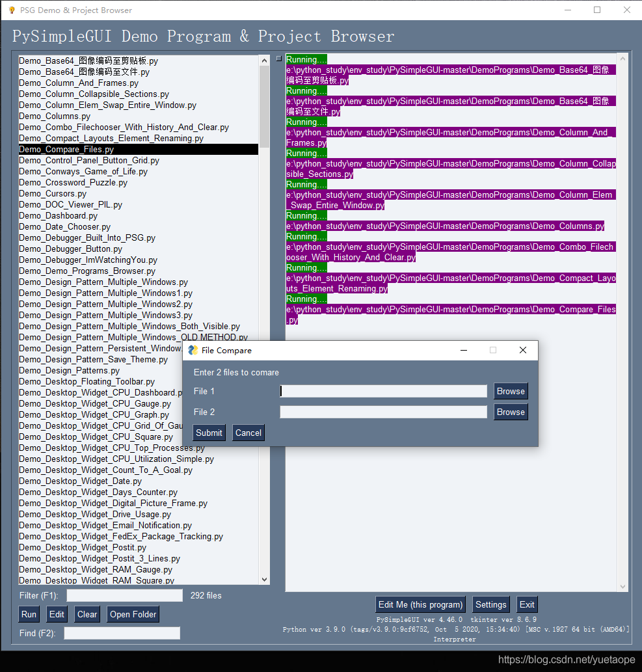Clear the output pane
The width and height of the screenshot is (642, 672).
[x=87, y=614]
